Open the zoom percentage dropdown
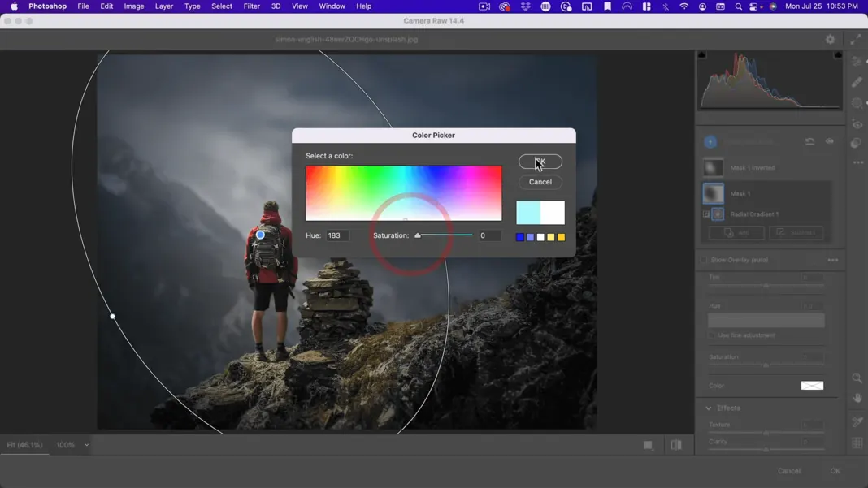The width and height of the screenshot is (868, 488). 86,445
